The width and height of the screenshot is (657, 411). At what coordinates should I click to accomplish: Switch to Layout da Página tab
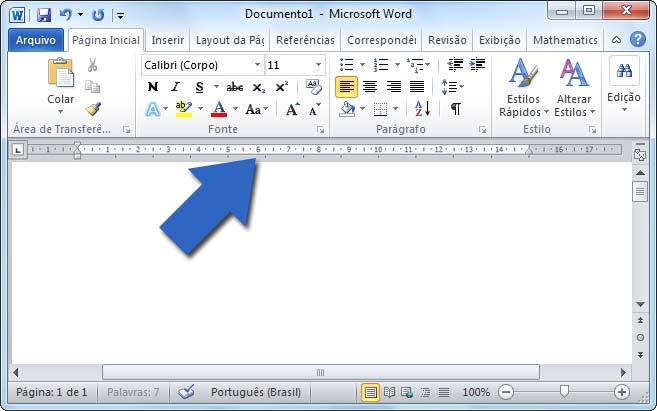(x=230, y=40)
